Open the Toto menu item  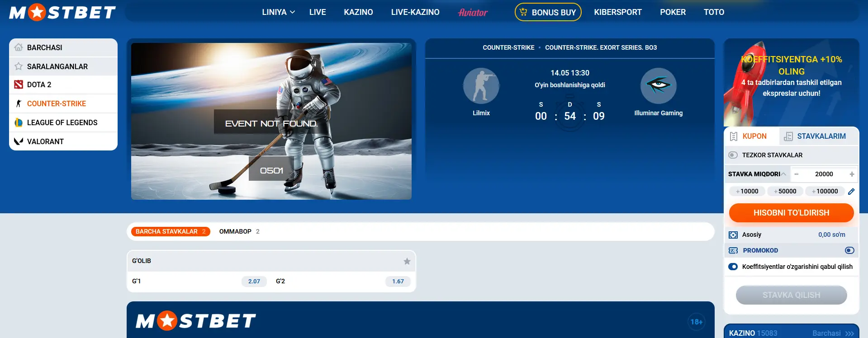coord(714,12)
